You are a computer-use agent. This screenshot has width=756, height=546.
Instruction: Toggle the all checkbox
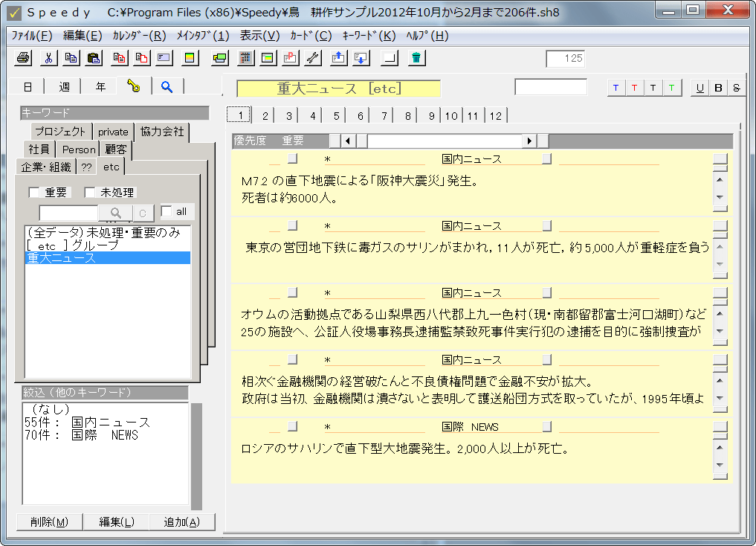point(167,211)
